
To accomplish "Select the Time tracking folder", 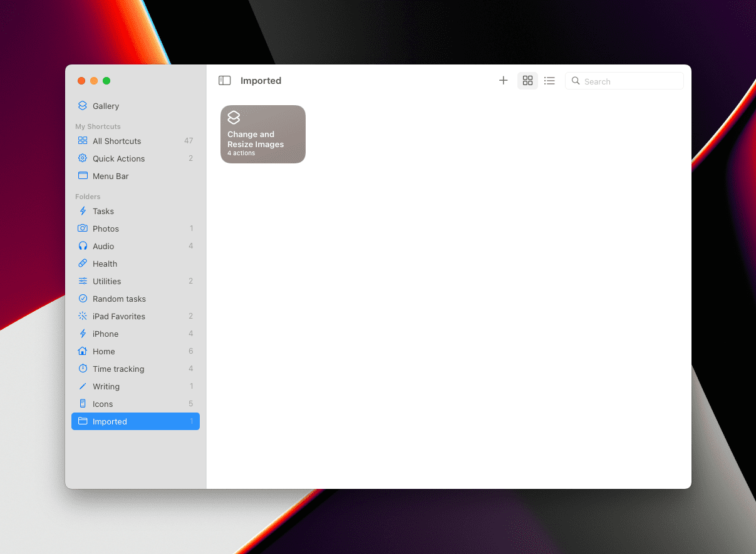I will click(135, 369).
